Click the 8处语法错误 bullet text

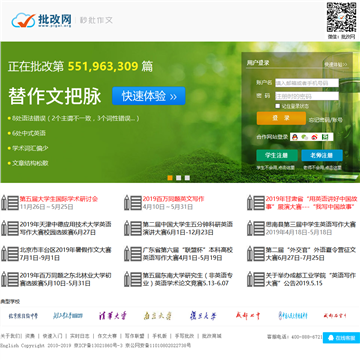pyautogui.click(x=75, y=118)
